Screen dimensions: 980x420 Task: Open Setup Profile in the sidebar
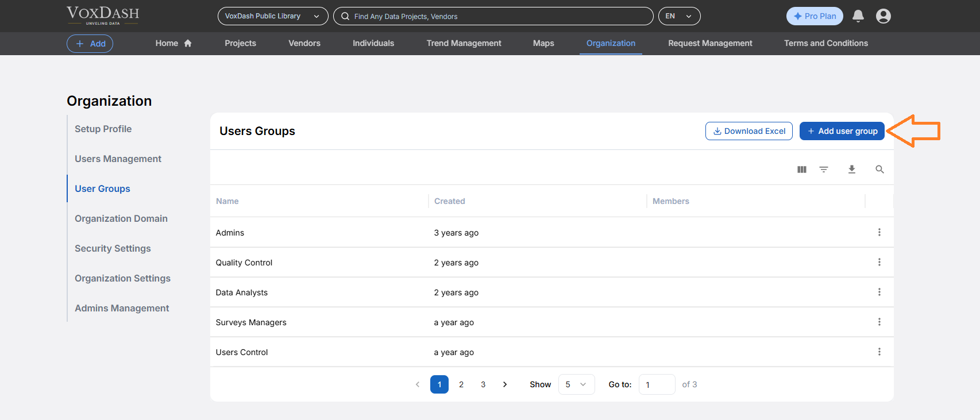[x=103, y=129]
